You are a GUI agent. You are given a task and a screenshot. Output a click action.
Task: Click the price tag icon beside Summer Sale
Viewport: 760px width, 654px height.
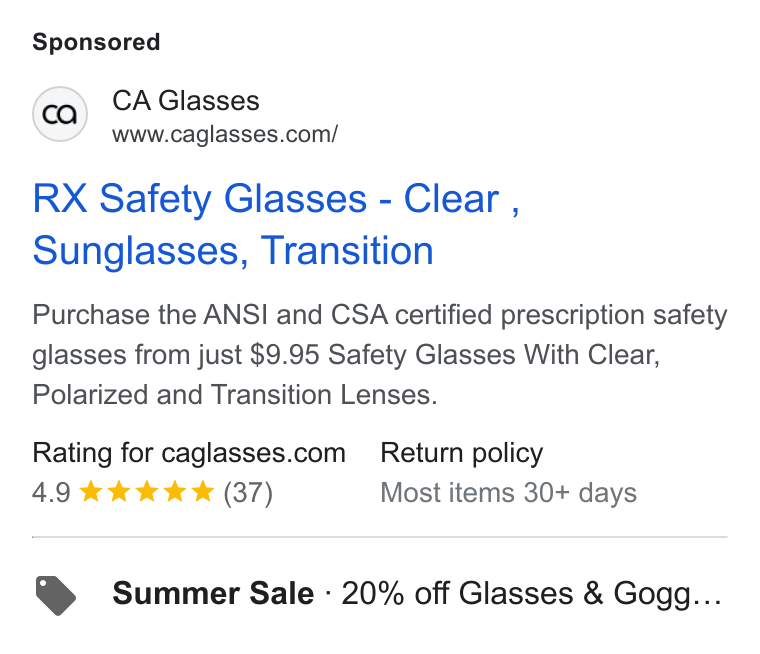coord(56,595)
